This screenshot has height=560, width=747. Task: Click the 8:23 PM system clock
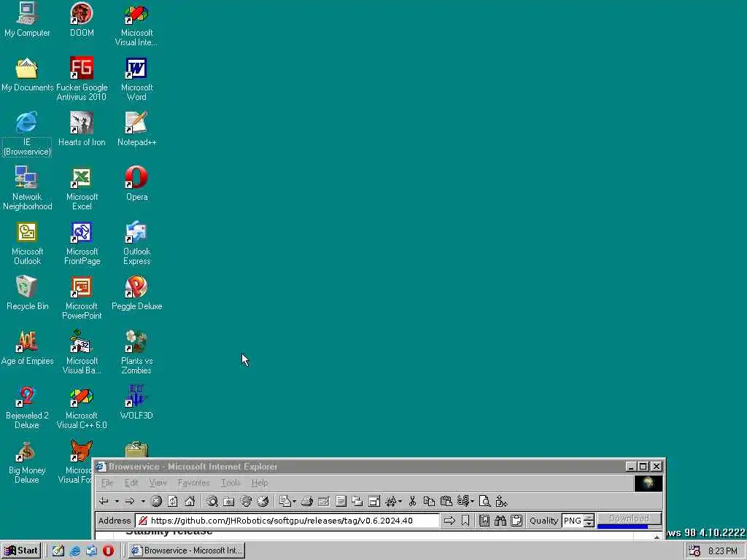[x=722, y=551]
